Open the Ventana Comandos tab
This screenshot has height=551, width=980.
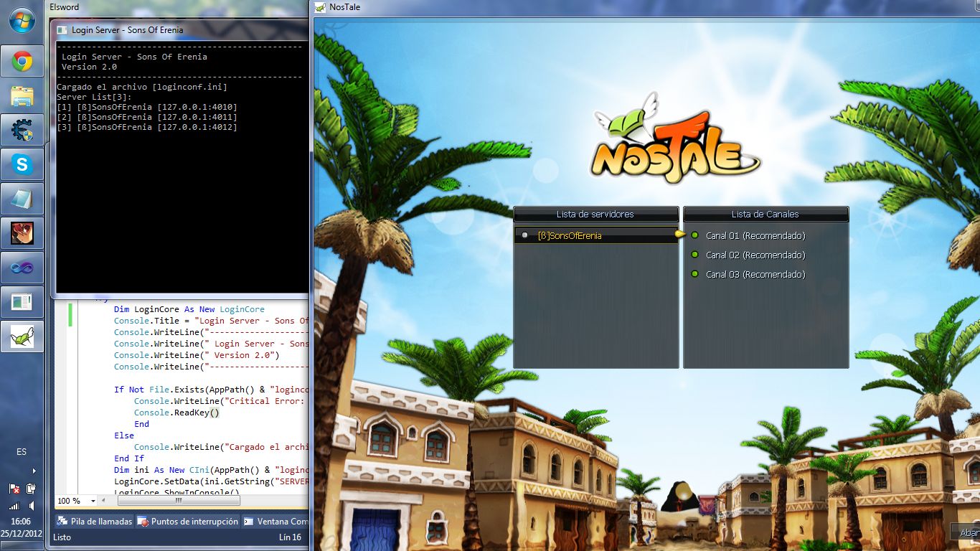click(x=275, y=522)
